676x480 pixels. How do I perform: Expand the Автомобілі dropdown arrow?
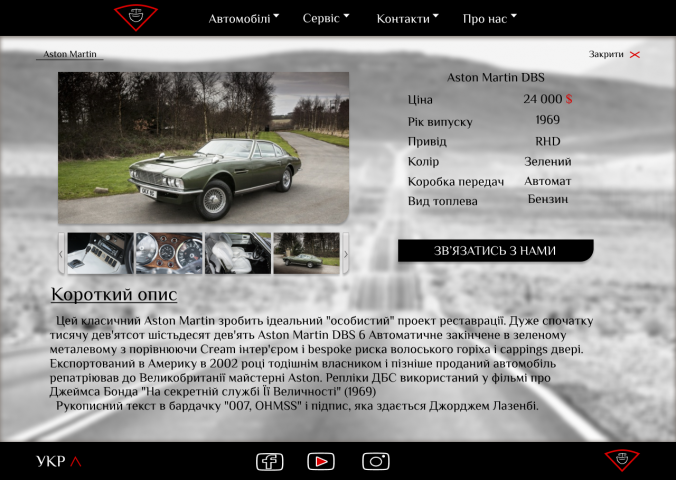point(276,16)
